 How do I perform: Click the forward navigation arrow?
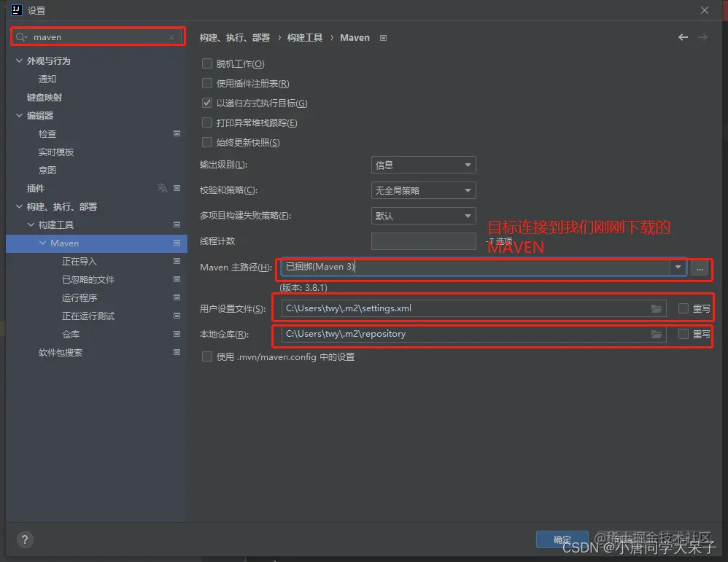point(703,37)
